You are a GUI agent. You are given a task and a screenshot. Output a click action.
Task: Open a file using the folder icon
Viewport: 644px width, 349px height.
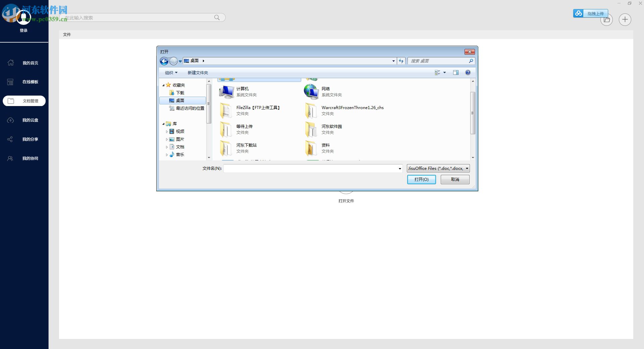(x=606, y=19)
